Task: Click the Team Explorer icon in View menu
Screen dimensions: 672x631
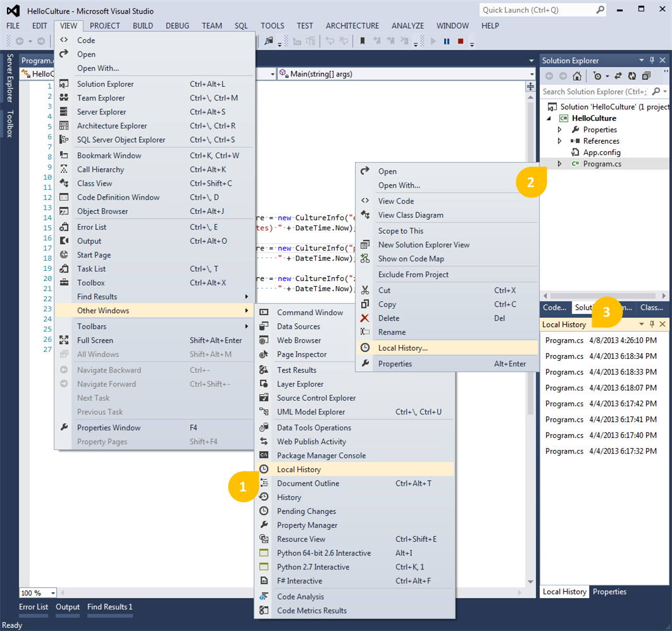Action: tap(64, 97)
